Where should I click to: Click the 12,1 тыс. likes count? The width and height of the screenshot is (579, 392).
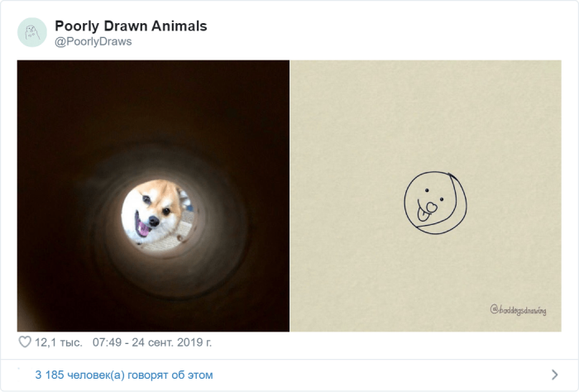58,342
